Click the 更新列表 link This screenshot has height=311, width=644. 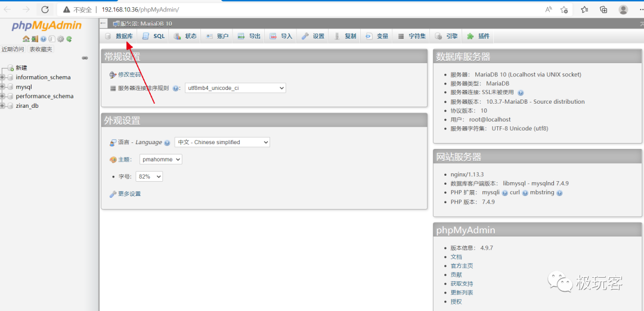[x=462, y=293]
